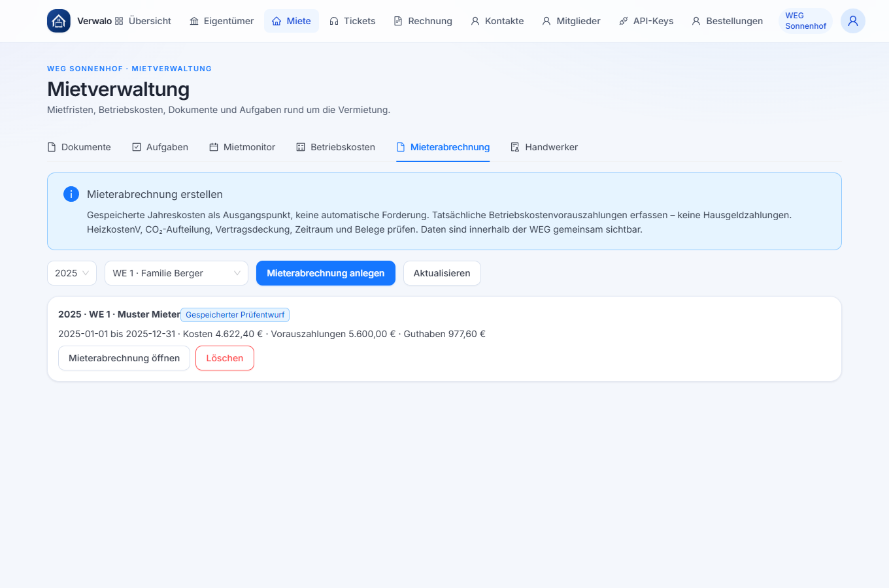This screenshot has height=588, width=889.
Task: Click the file icon beside Dokumente tab
Action: point(52,147)
